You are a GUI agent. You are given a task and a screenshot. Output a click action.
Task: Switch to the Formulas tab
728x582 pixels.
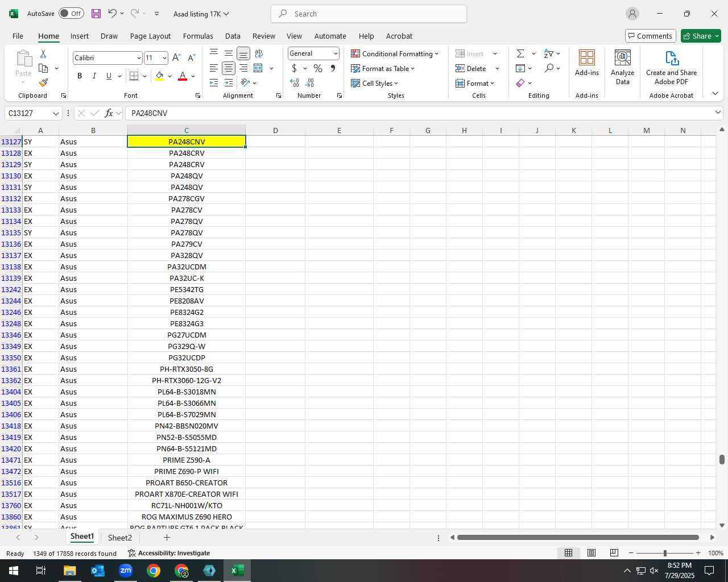point(198,36)
